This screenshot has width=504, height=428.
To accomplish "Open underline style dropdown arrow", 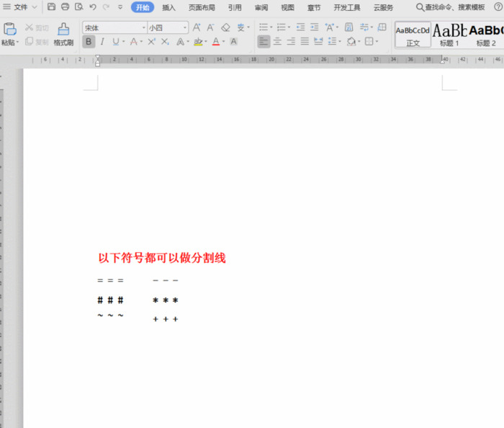I will tap(123, 42).
